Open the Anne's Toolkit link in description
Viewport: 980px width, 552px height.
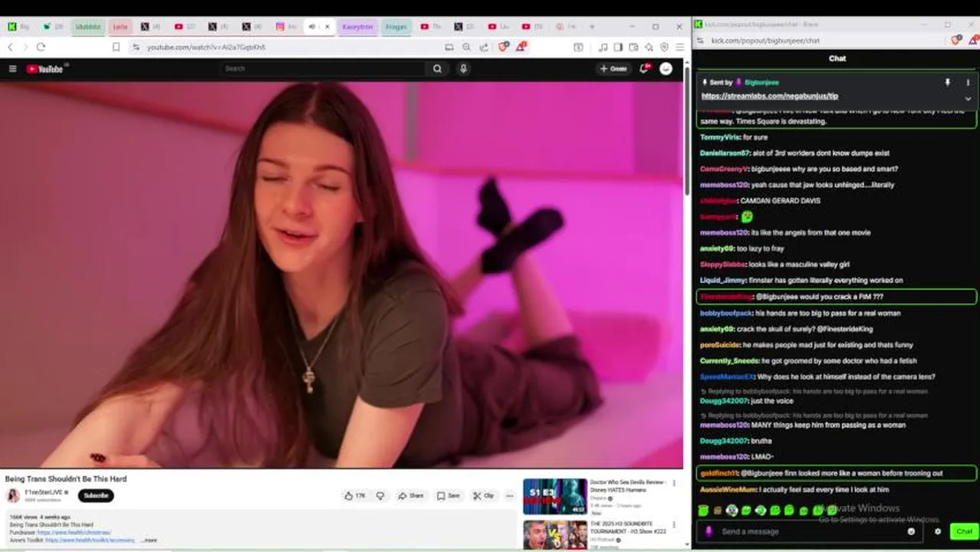(x=90, y=540)
